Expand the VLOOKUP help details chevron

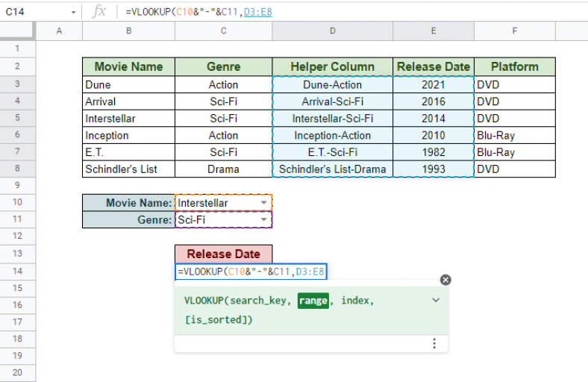click(x=436, y=300)
